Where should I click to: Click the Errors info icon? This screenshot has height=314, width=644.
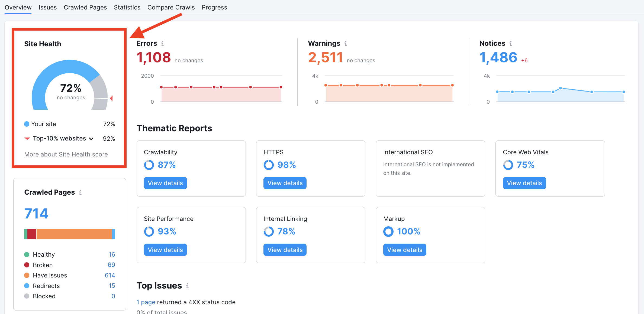click(x=162, y=43)
